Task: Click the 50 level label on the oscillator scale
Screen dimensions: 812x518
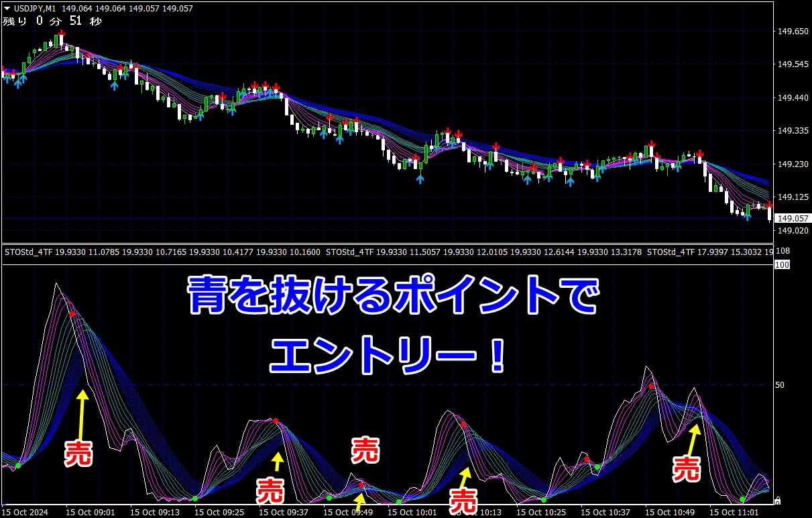Action: click(780, 385)
